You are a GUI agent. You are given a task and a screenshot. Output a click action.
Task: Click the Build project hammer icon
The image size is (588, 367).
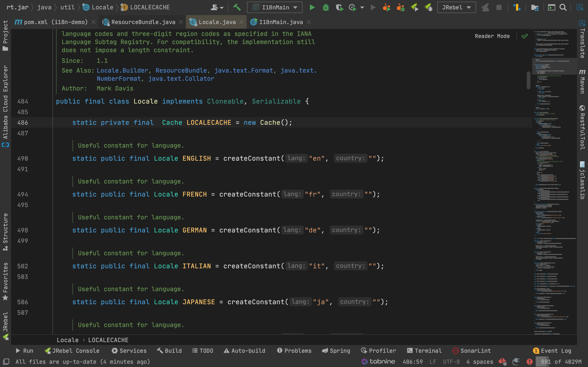(x=237, y=8)
